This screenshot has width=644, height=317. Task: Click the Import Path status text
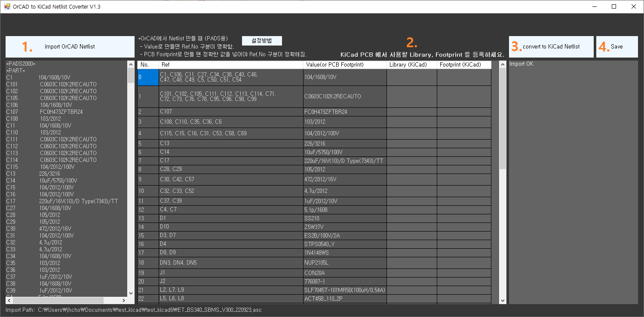[134, 310]
